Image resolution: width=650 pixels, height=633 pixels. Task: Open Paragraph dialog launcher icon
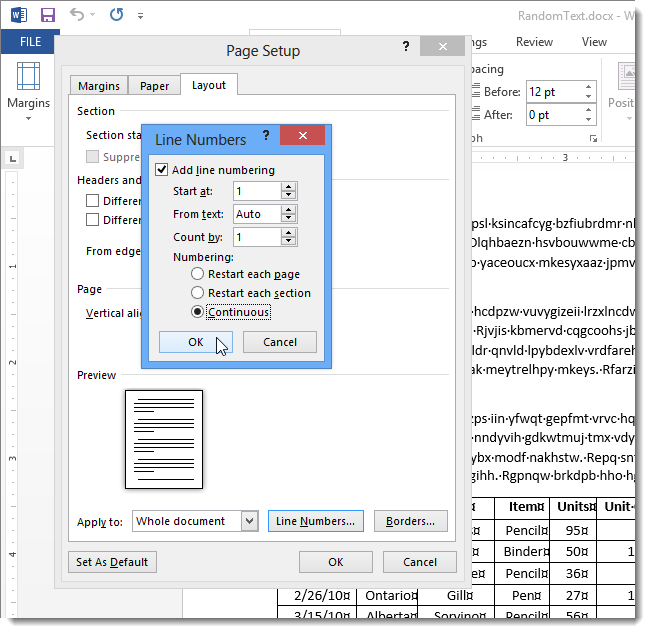click(593, 138)
